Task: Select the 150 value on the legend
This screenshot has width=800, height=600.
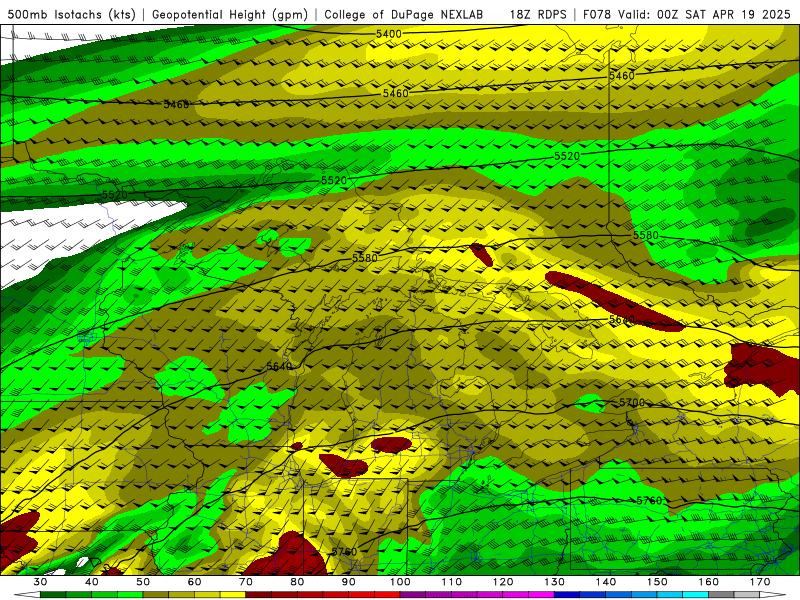Action: [x=657, y=582]
